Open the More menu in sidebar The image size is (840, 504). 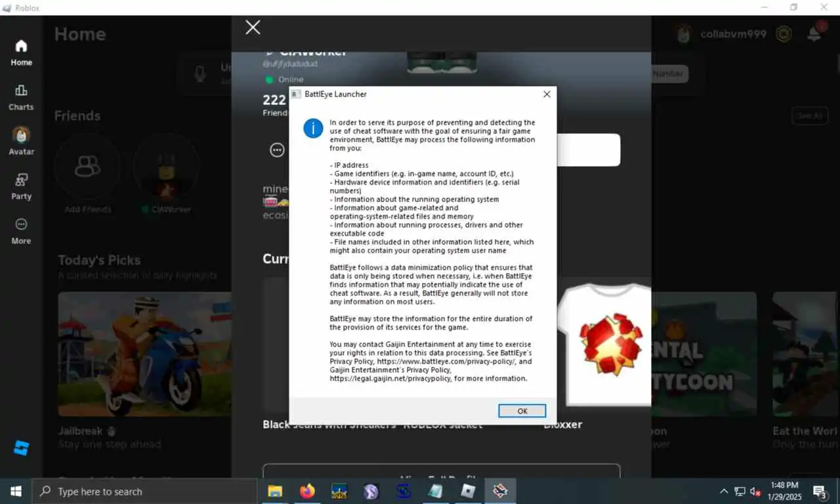(21, 231)
